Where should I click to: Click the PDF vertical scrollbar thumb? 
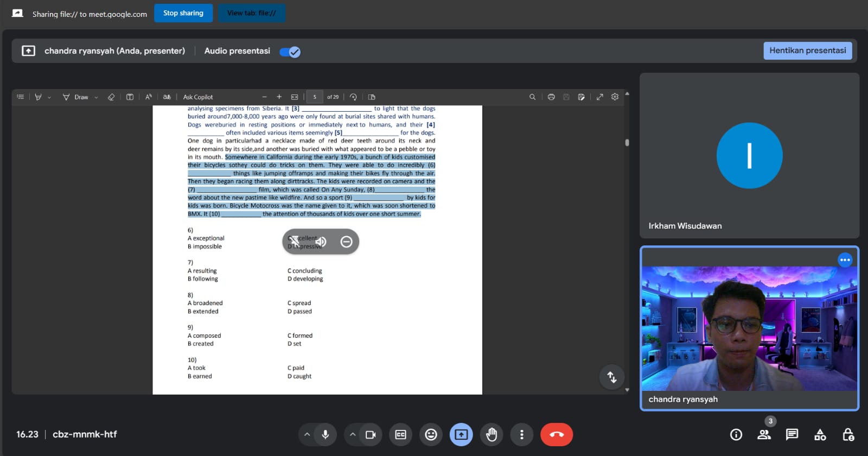coord(627,143)
